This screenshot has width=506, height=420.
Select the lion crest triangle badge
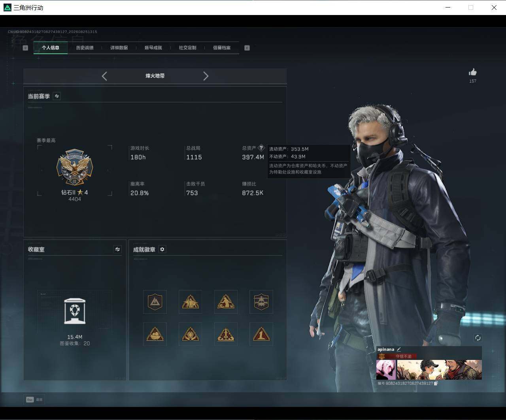[x=190, y=334]
